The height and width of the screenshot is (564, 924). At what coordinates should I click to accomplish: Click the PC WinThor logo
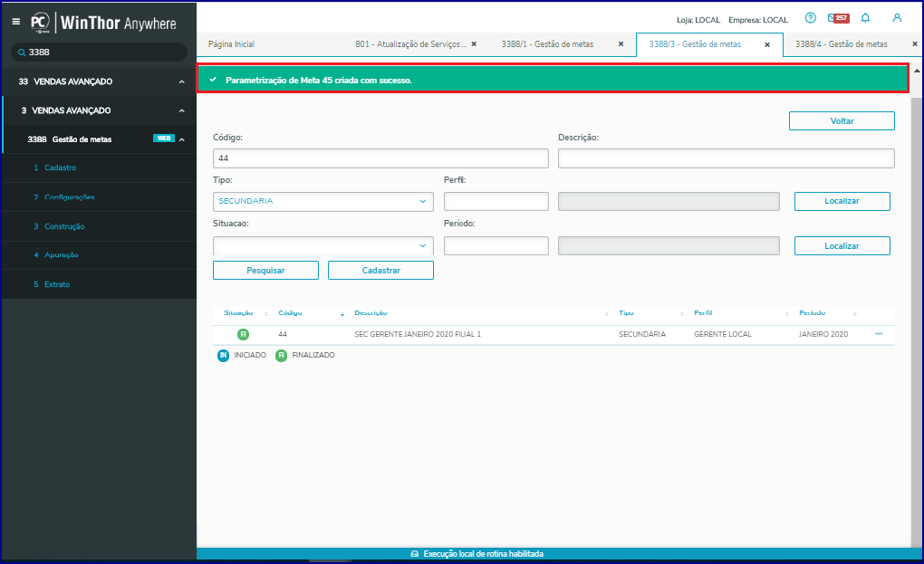pyautogui.click(x=103, y=23)
